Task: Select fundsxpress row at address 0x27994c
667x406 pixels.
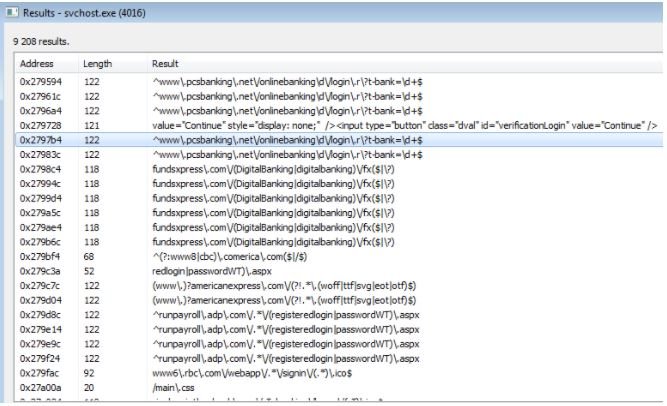Action: pos(339,184)
